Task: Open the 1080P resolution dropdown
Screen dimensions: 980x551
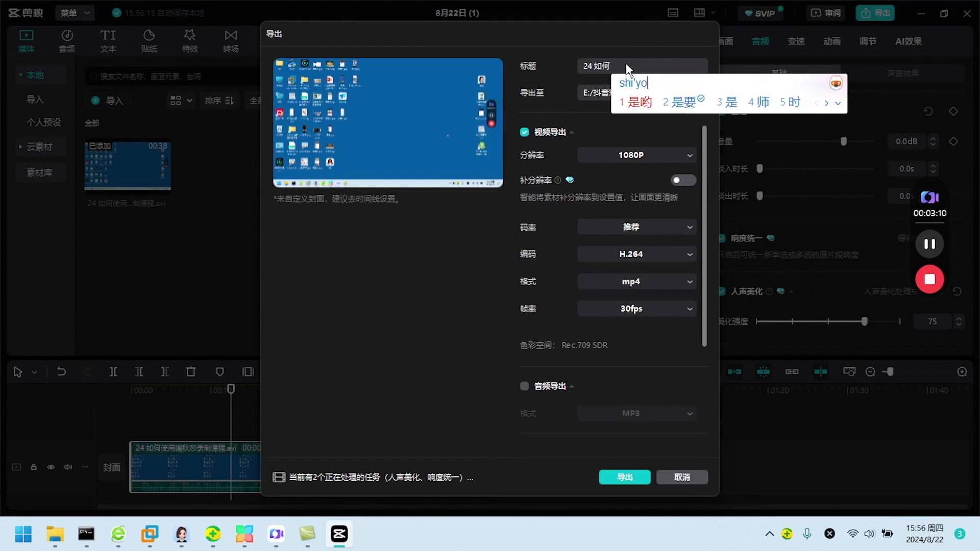Action: (637, 155)
